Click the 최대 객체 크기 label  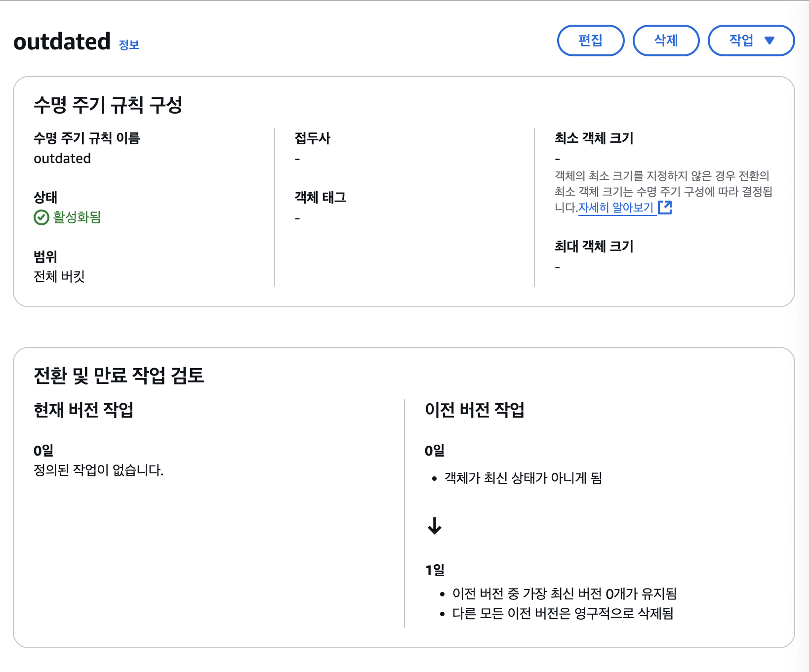click(x=594, y=246)
